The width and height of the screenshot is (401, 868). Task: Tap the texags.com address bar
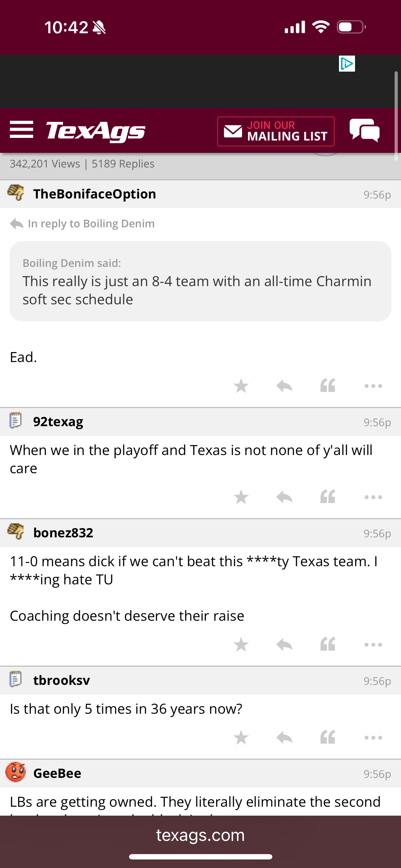click(200, 835)
